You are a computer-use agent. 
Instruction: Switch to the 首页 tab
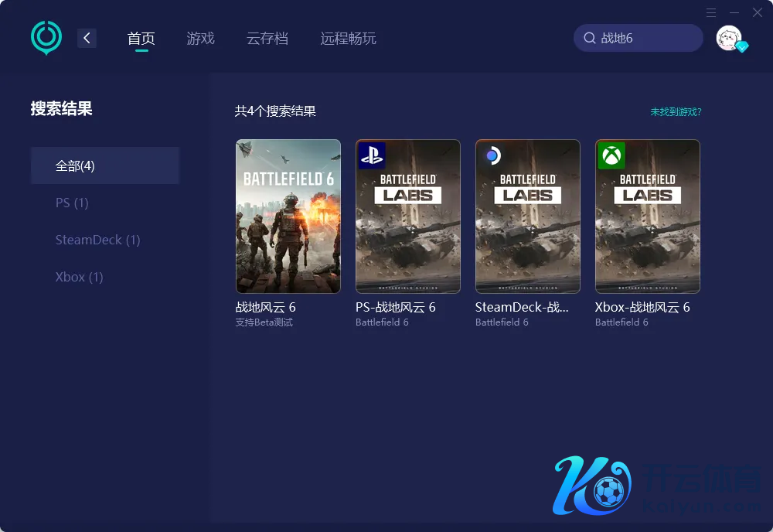[141, 38]
